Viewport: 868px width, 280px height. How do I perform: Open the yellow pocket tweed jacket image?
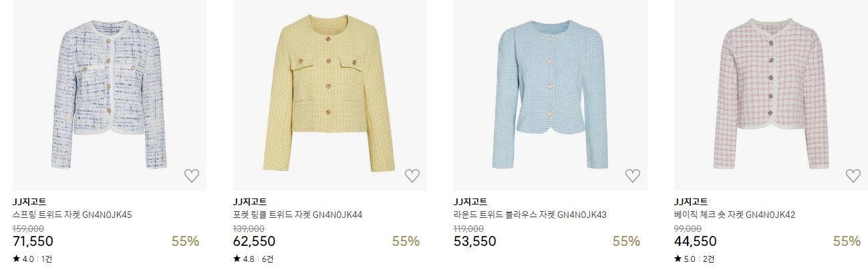tap(330, 95)
